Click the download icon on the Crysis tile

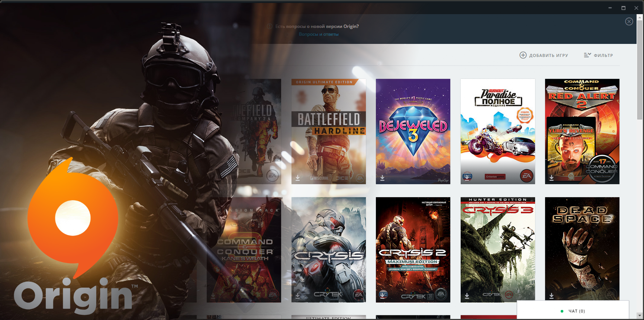(298, 296)
